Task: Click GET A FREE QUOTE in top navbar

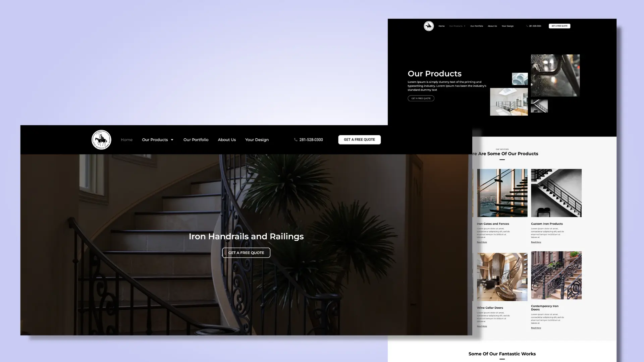Action: point(359,140)
